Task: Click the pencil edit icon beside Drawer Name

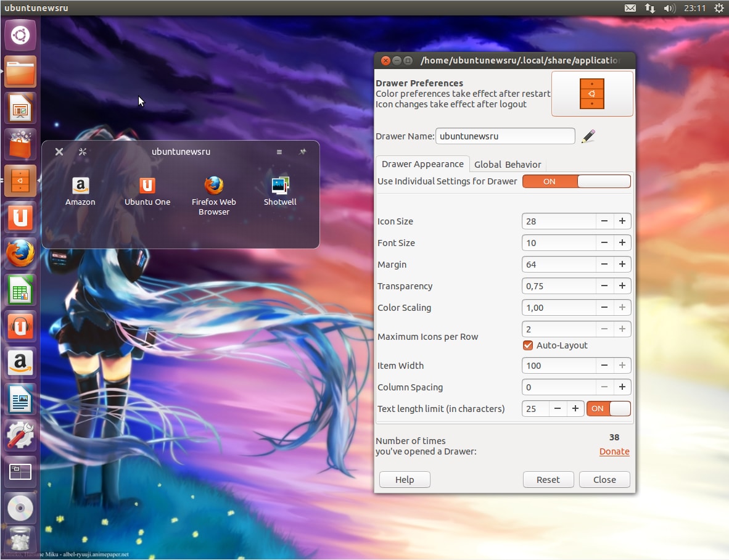Action: (x=588, y=136)
